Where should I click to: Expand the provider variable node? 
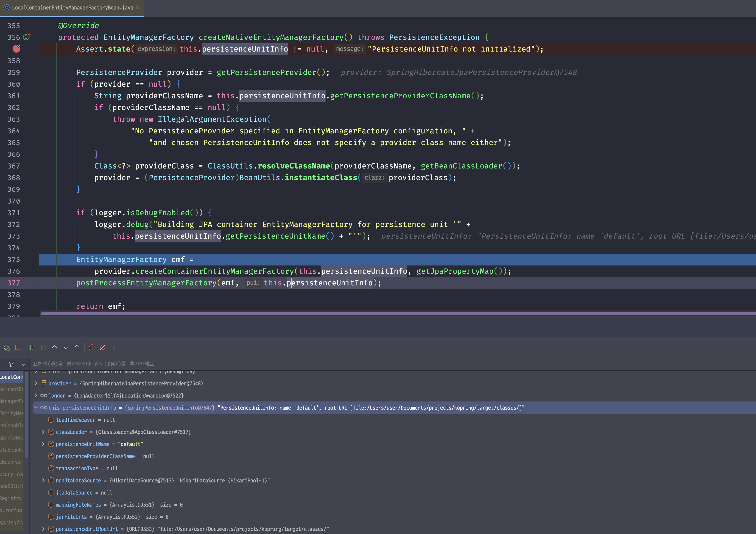click(x=36, y=383)
